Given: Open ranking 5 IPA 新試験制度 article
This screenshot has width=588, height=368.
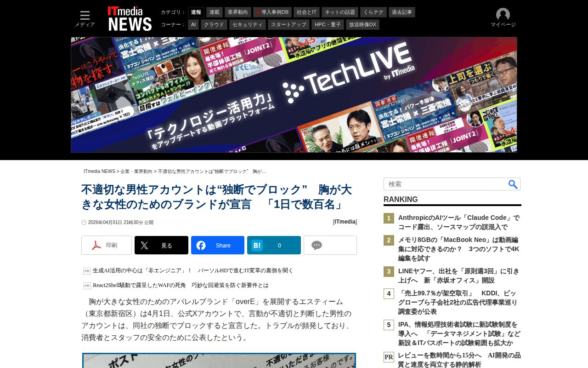Looking at the screenshot, I should 459,333.
